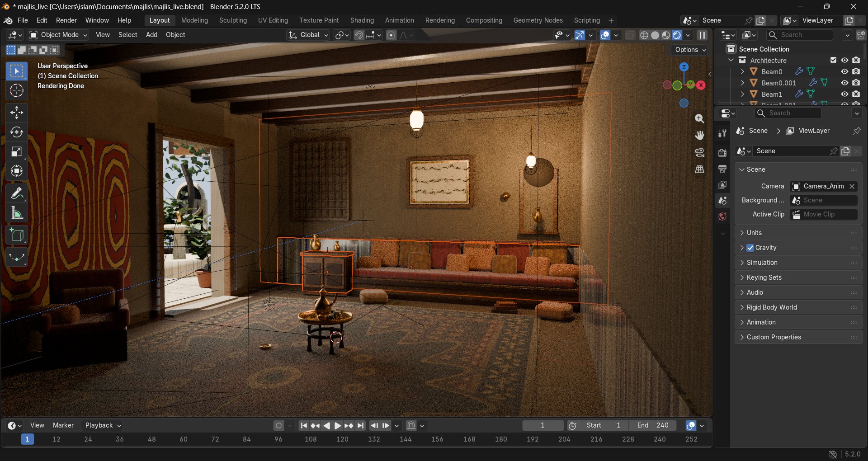
Task: Jump to the timeline start frame
Action: [x=304, y=425]
